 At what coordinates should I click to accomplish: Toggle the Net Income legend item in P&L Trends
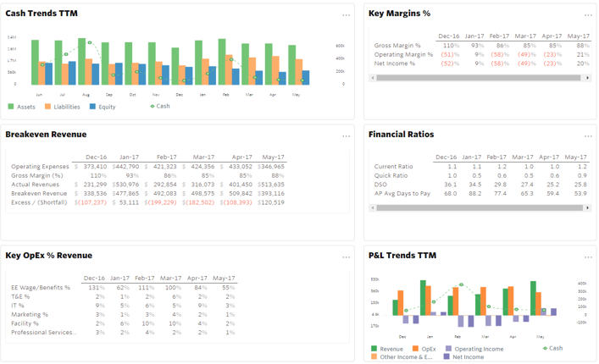(463, 356)
